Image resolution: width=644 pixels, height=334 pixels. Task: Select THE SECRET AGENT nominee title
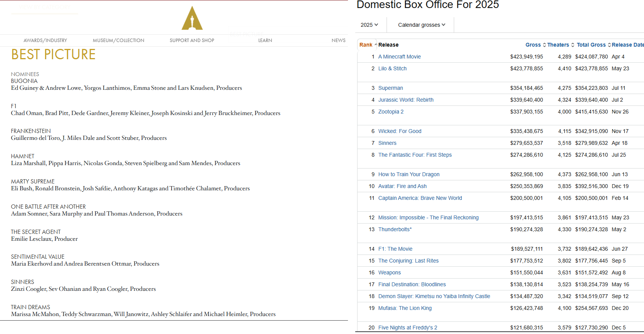(36, 232)
